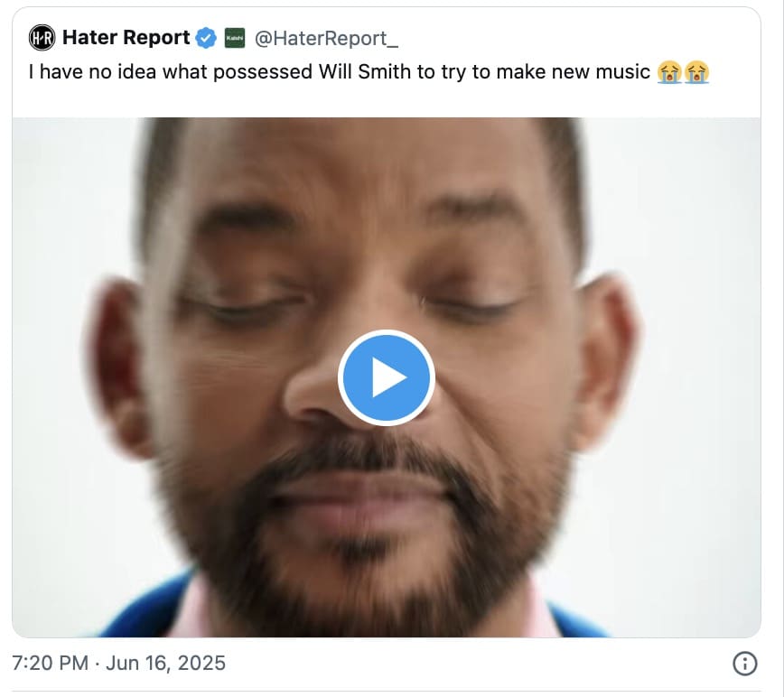This screenshot has height=697, width=784.
Task: Click the green Kalshi affiliate badge
Action: [233, 38]
